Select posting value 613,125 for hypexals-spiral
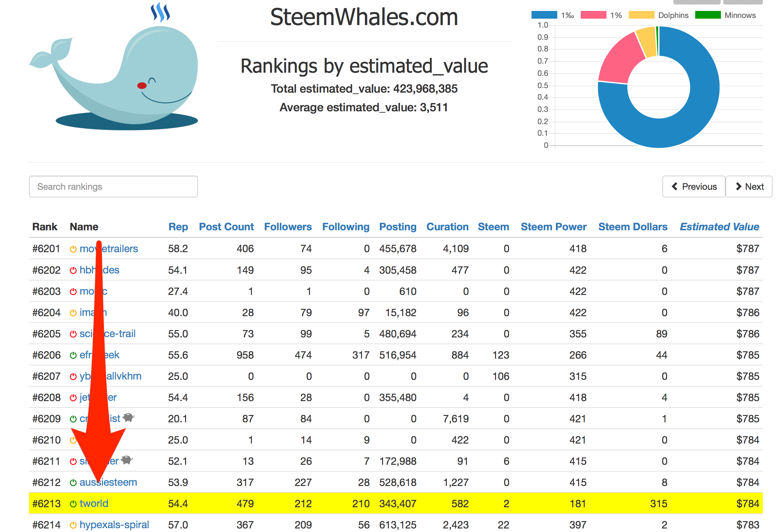Viewport: 777px width, 532px height. [398, 525]
